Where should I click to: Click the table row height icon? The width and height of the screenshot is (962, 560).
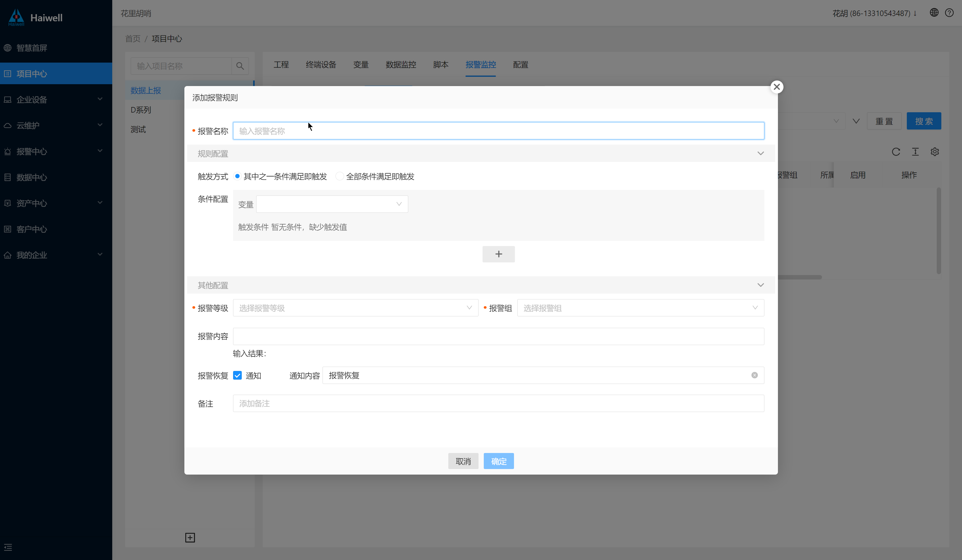[x=915, y=152]
